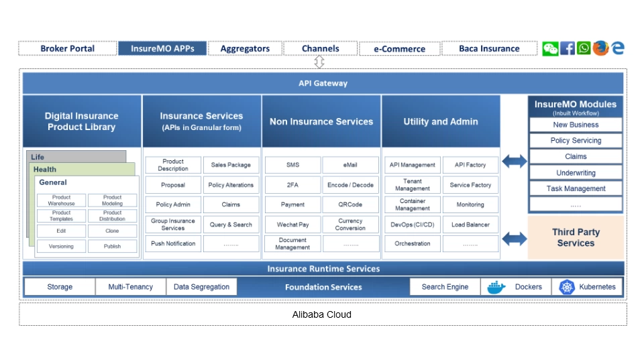Click the Monitoring box
Image resolution: width=644 pixels, height=362 pixels.
[x=470, y=204]
